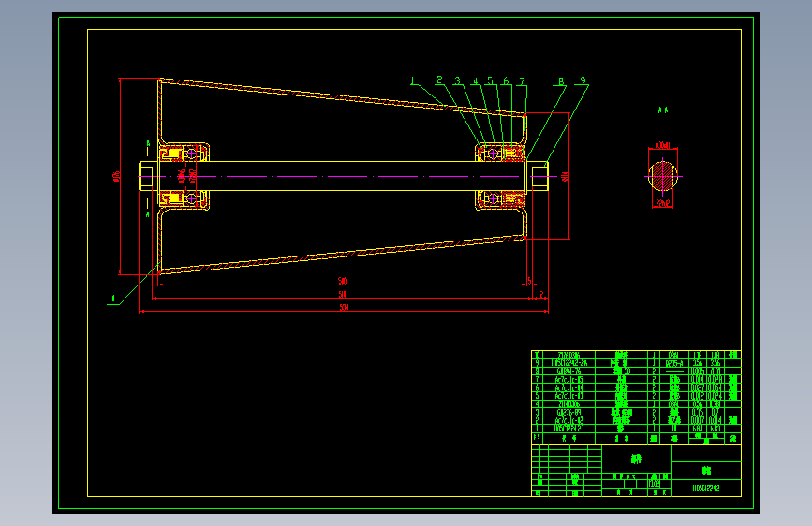Click balloon number 1 above the roller

pyautogui.click(x=413, y=80)
